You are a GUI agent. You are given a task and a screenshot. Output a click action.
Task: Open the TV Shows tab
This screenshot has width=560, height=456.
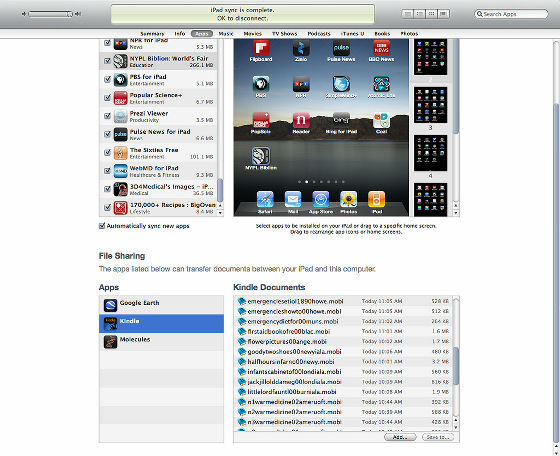(285, 34)
